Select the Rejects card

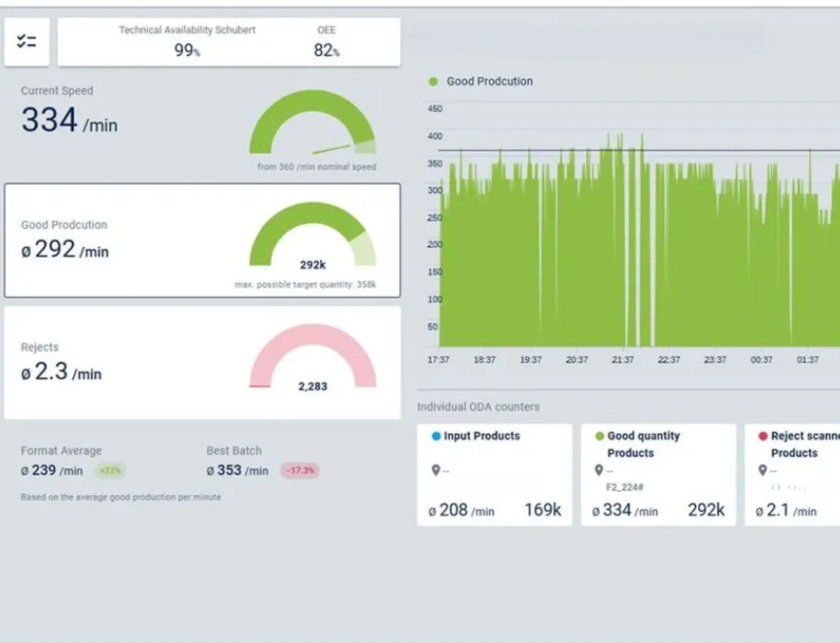(x=203, y=363)
